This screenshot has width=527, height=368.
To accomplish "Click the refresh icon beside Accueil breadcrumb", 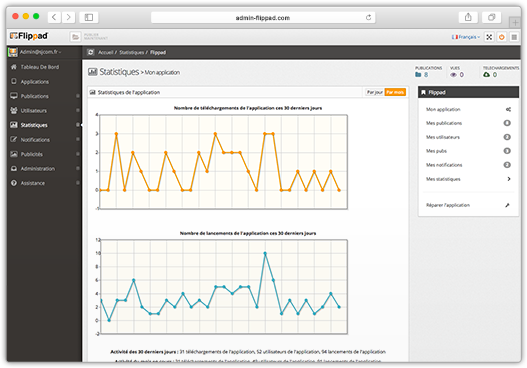I will (x=90, y=52).
